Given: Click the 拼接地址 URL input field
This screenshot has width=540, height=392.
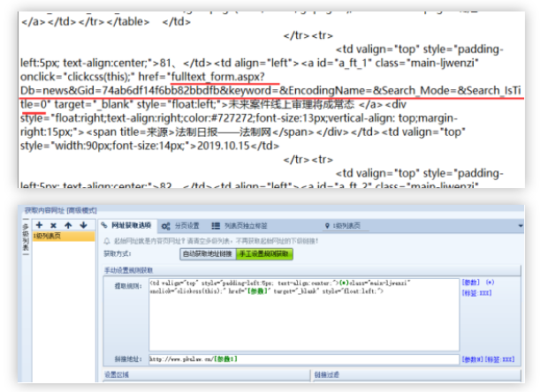Looking at the screenshot, I should (300, 359).
